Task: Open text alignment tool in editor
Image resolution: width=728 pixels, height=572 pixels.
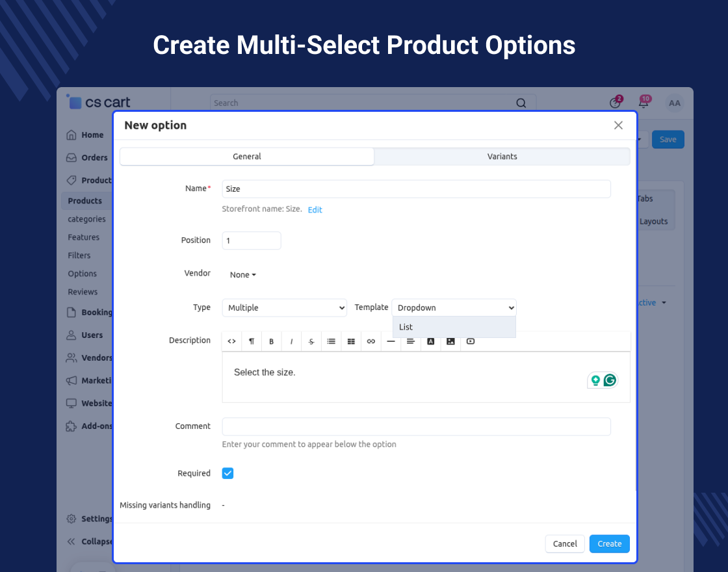Action: tap(411, 341)
